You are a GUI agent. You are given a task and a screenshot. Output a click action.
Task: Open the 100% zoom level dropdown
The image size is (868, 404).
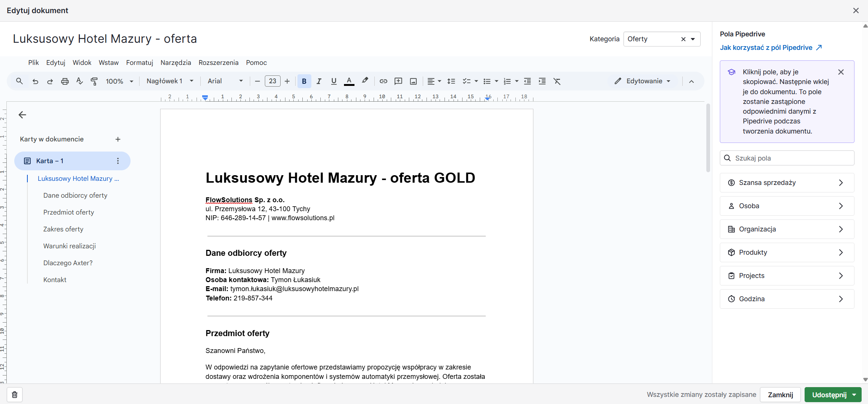pyautogui.click(x=119, y=81)
